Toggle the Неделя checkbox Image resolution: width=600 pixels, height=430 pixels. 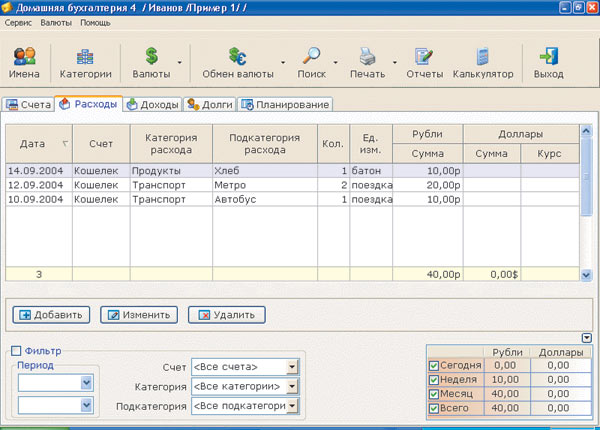click(434, 380)
